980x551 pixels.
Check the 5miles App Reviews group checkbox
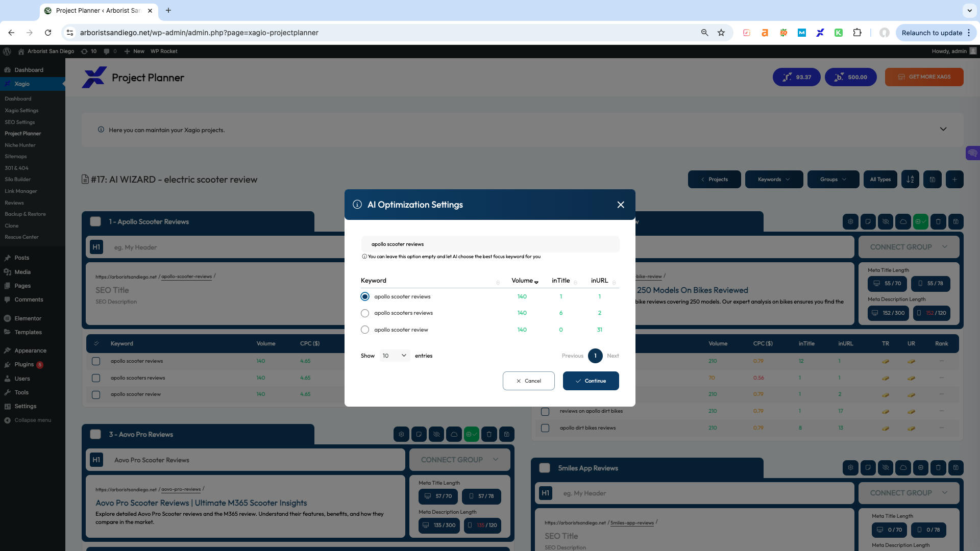click(545, 468)
